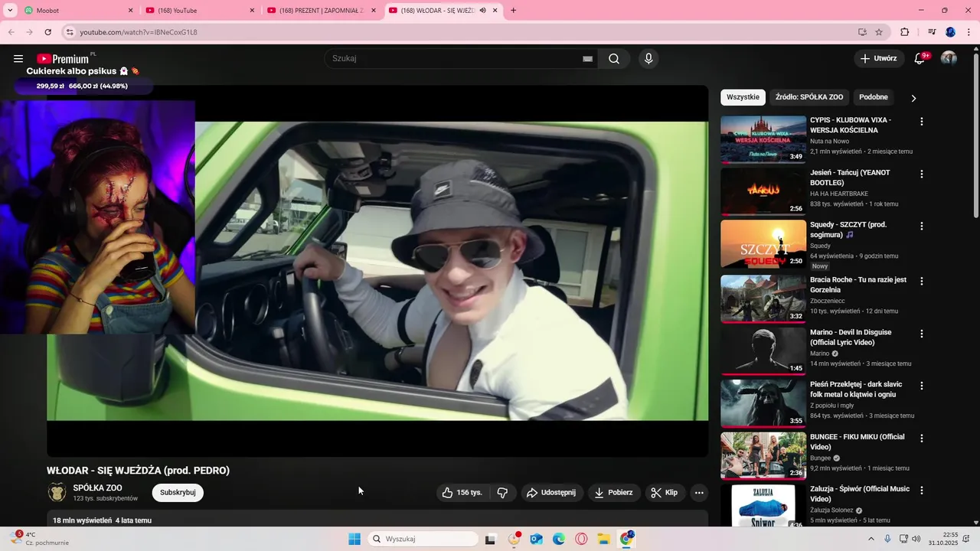Open options for Pieśń Przeklętej video
The width and height of the screenshot is (980, 551).
[922, 386]
